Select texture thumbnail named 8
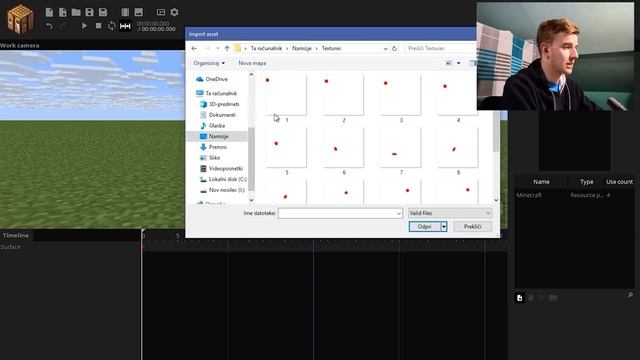 [x=458, y=151]
